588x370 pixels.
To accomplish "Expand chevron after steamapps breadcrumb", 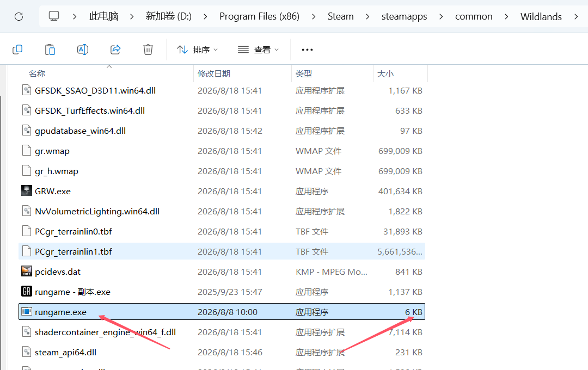I will (x=441, y=16).
